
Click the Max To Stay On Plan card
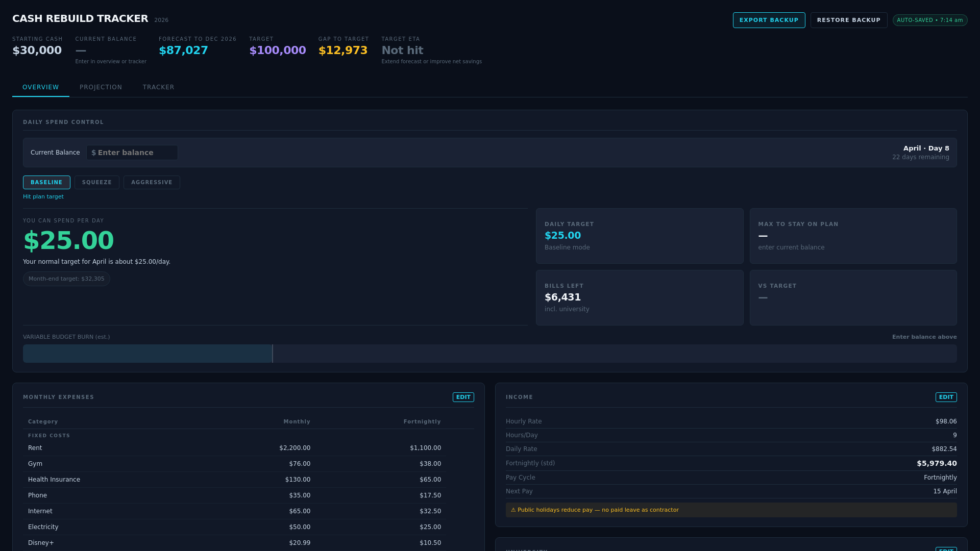coord(853,236)
